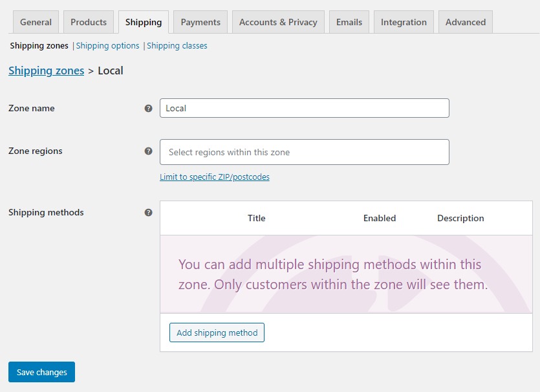Open the Products tab
540x392 pixels.
point(88,21)
